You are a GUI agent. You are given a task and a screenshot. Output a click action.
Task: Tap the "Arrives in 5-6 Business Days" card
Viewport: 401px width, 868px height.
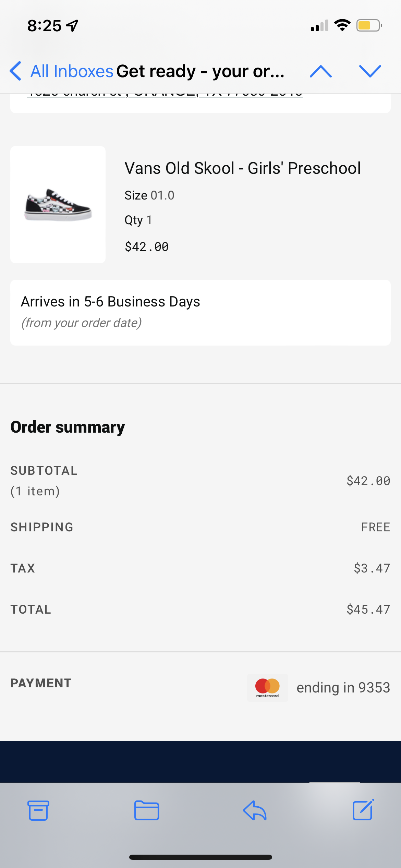point(200,312)
